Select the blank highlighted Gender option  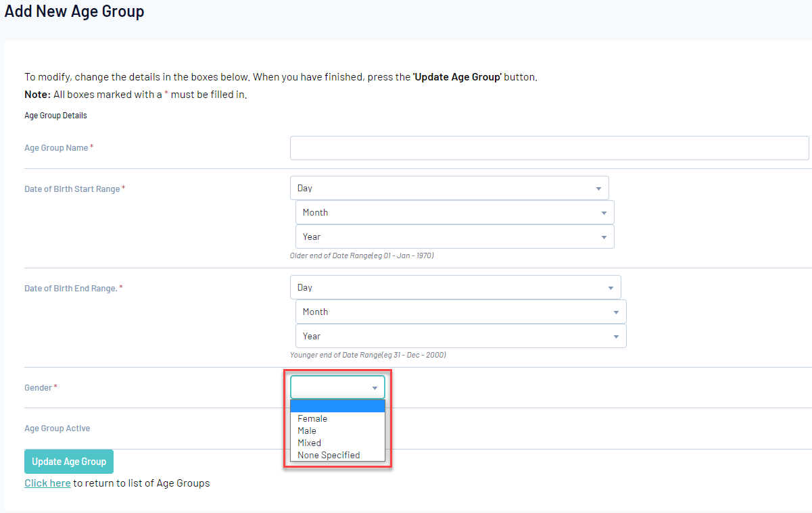pyautogui.click(x=337, y=406)
